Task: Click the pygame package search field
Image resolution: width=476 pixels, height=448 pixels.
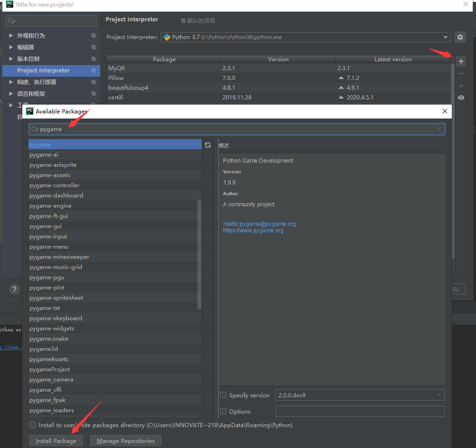Action: pos(237,129)
